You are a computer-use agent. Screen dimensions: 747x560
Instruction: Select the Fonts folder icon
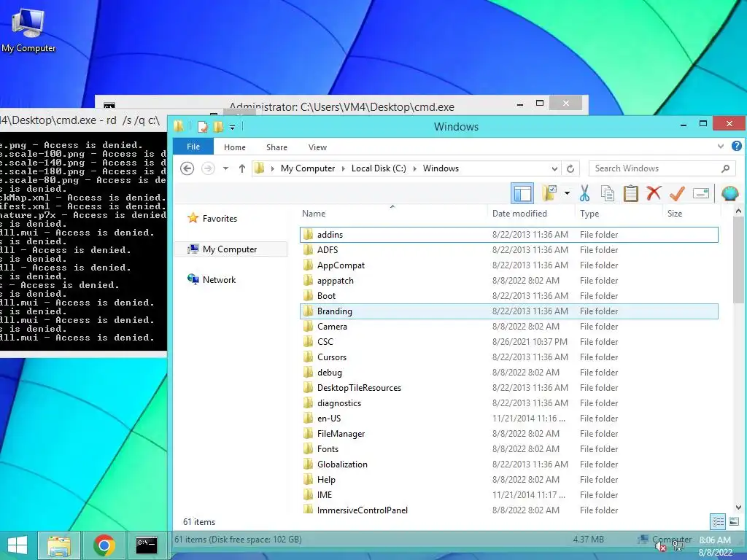click(x=309, y=448)
